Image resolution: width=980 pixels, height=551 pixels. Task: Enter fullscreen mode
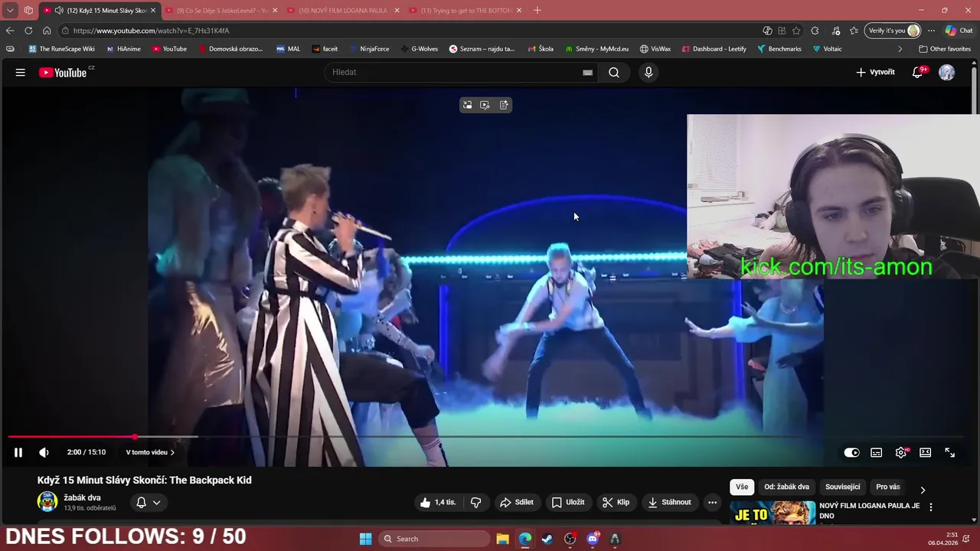[949, 452]
